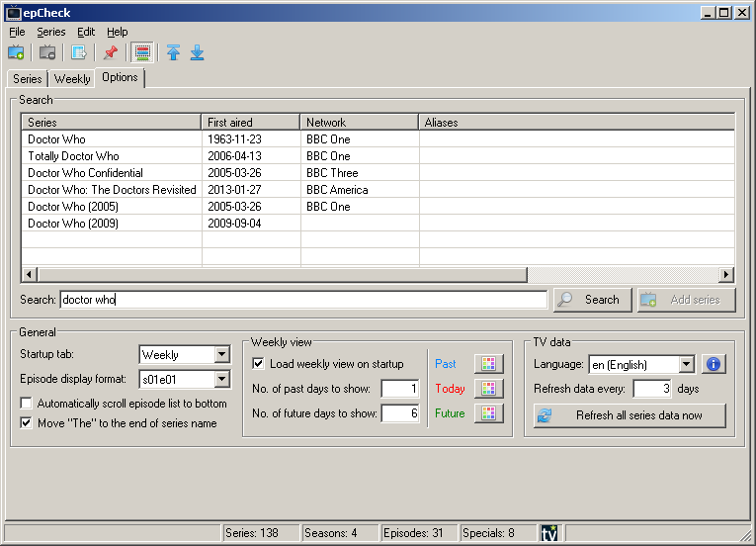Sort by the Network column header

[x=359, y=122]
